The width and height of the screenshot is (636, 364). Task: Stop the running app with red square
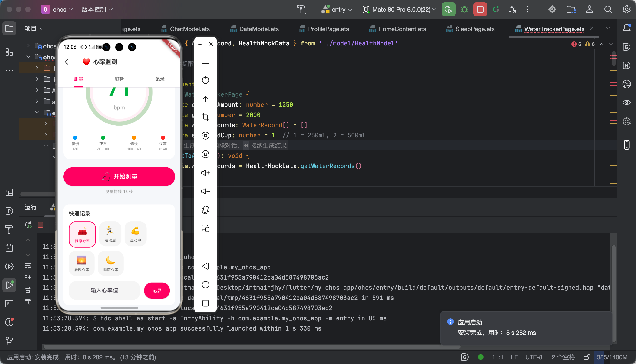point(480,10)
